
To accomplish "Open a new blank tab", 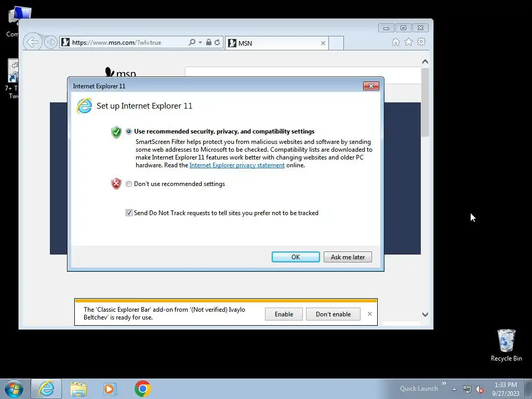I will pos(336,43).
